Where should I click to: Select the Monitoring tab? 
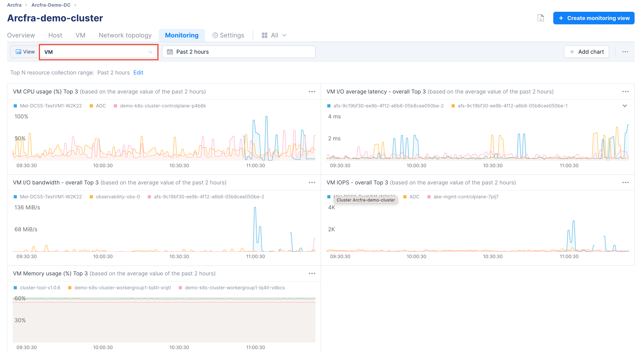click(x=182, y=35)
